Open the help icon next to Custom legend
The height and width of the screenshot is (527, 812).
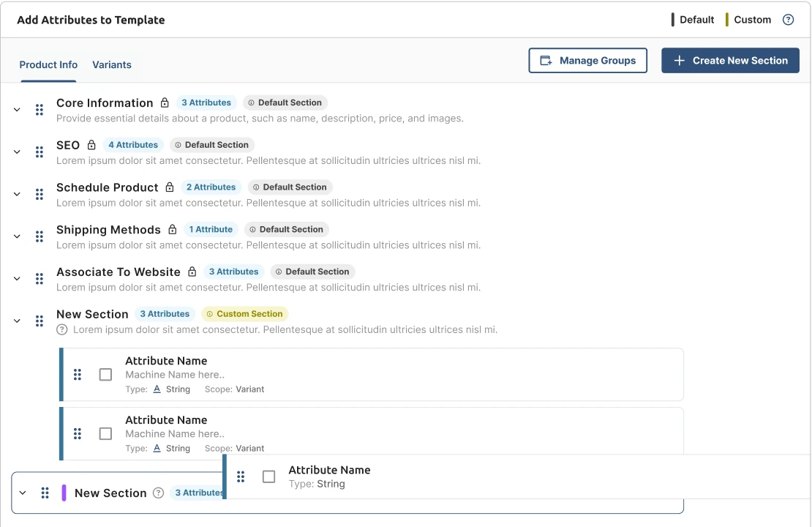(788, 20)
